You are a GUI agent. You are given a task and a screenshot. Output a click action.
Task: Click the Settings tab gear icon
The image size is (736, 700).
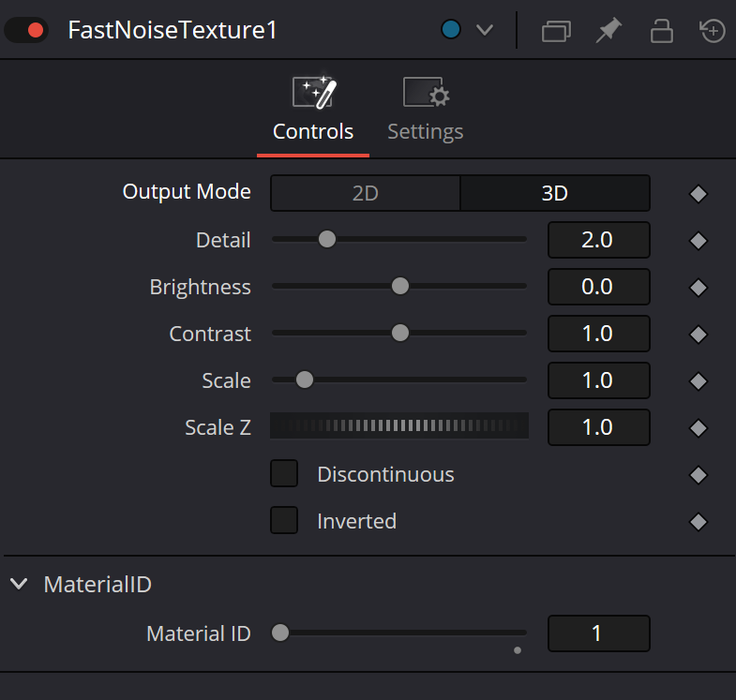426,92
